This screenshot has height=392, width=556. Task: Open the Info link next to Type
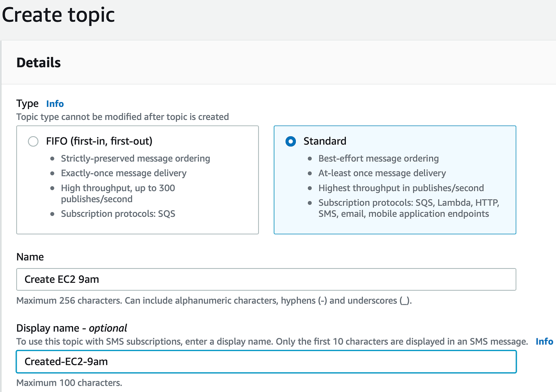coord(54,104)
